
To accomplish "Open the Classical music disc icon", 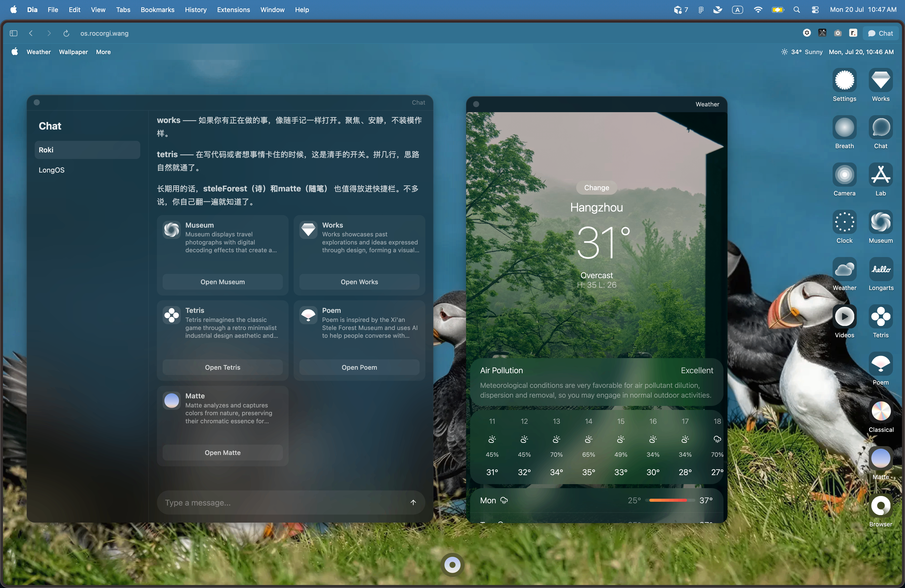I will [880, 411].
